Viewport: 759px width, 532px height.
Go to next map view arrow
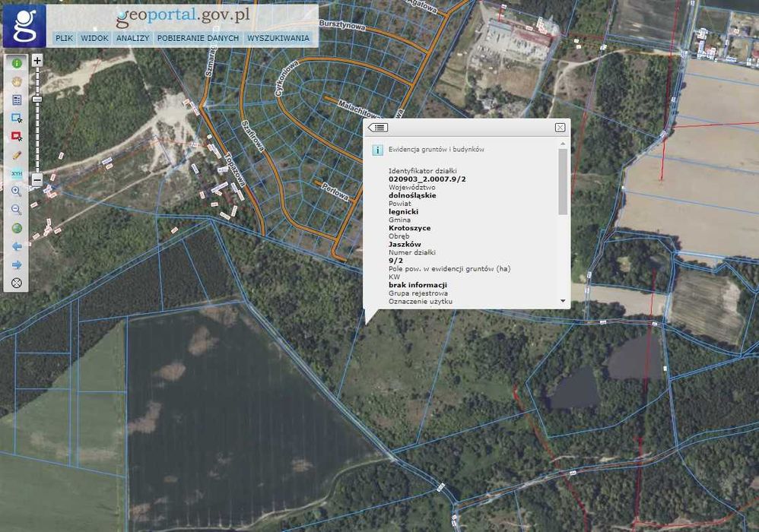(17, 264)
